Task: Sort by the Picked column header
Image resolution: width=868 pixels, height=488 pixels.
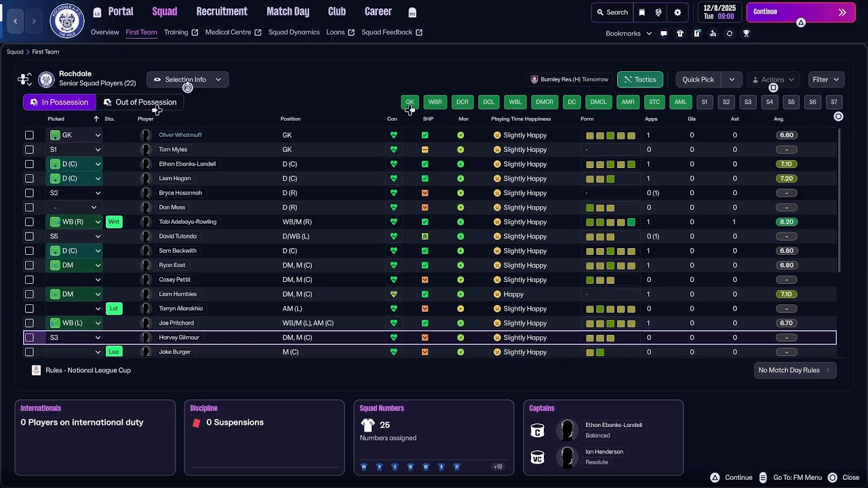Action: click(56, 119)
